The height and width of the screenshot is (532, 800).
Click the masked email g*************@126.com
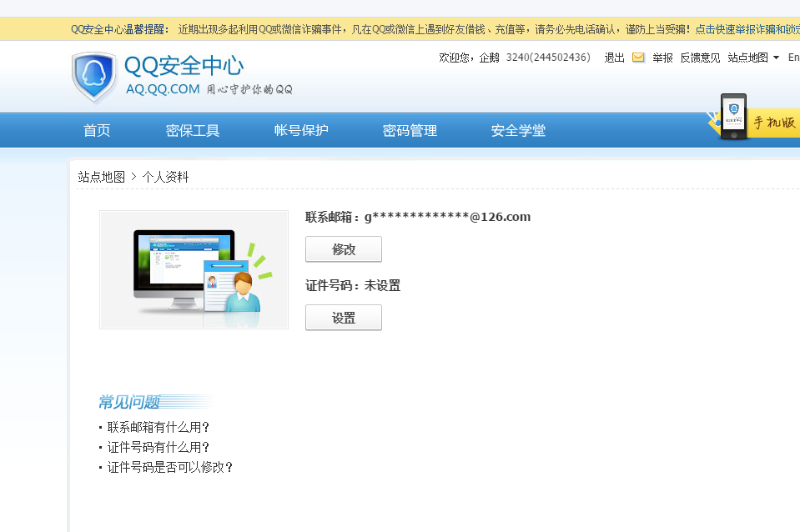447,217
